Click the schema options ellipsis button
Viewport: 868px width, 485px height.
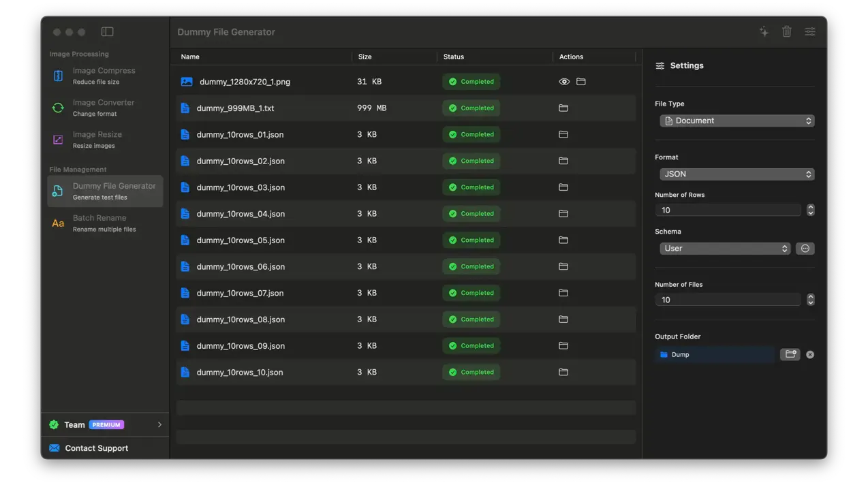point(805,249)
